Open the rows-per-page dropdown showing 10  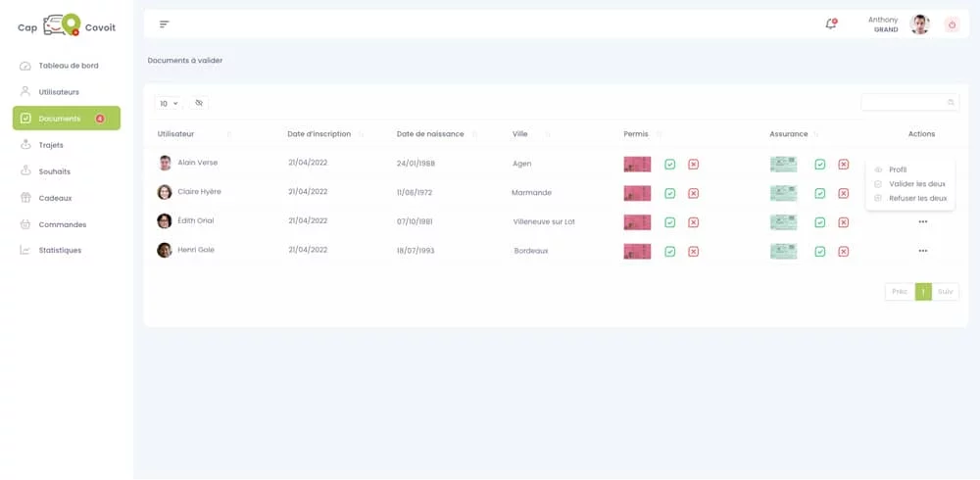pyautogui.click(x=169, y=103)
